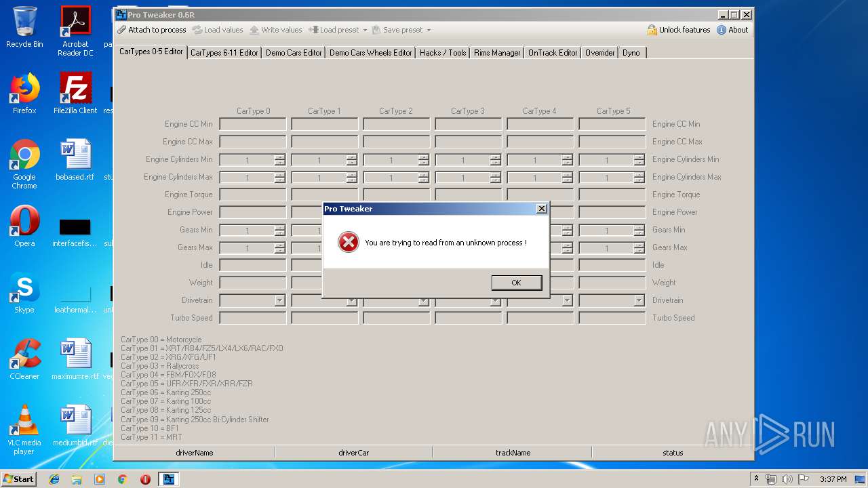Click the trackName column header
This screenshot has height=488, width=868.
[513, 453]
